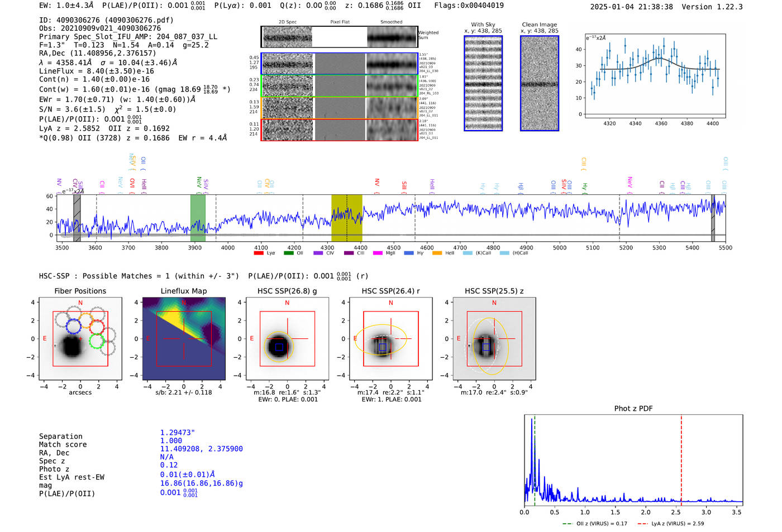The height and width of the screenshot is (532, 782).
Task: Select the blue-bordered 2D spectrum row
Action: pos(340,64)
